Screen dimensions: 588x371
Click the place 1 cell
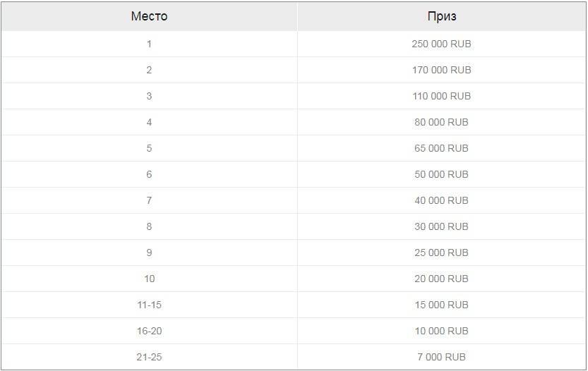coord(149,44)
